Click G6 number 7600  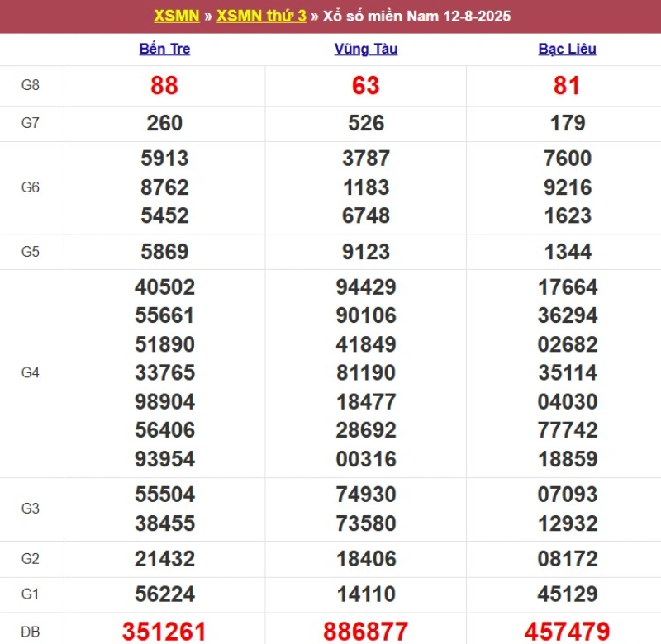click(568, 159)
